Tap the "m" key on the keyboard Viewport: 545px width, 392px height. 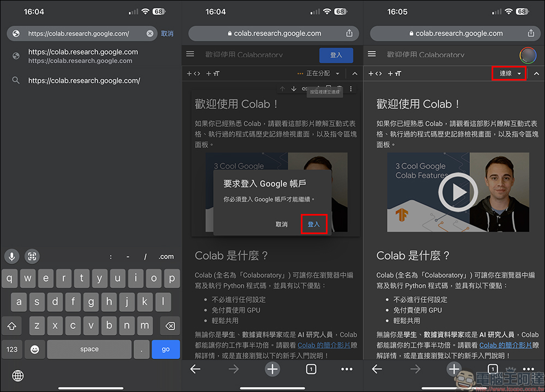tap(144, 326)
